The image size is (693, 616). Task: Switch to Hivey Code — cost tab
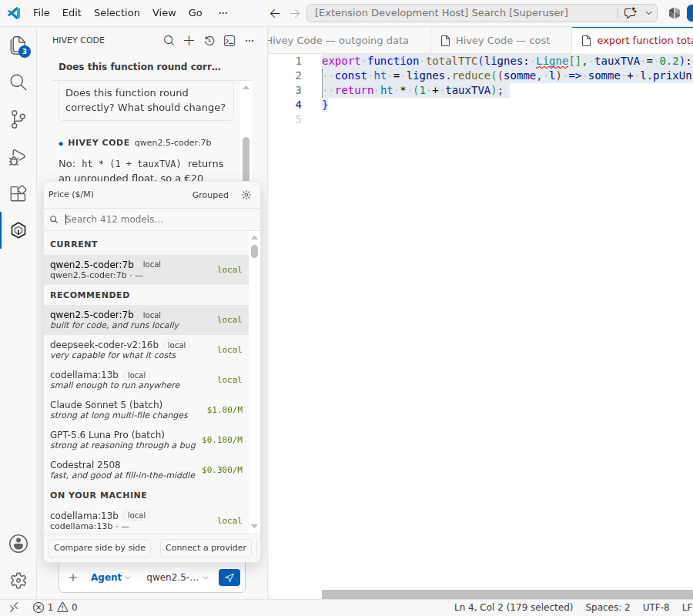click(x=501, y=41)
